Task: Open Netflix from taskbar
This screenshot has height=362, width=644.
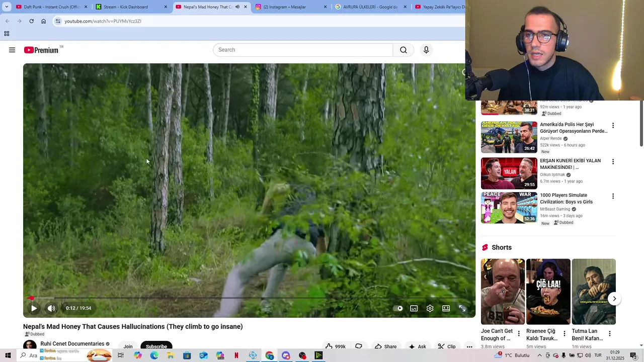Action: [x=236, y=355]
